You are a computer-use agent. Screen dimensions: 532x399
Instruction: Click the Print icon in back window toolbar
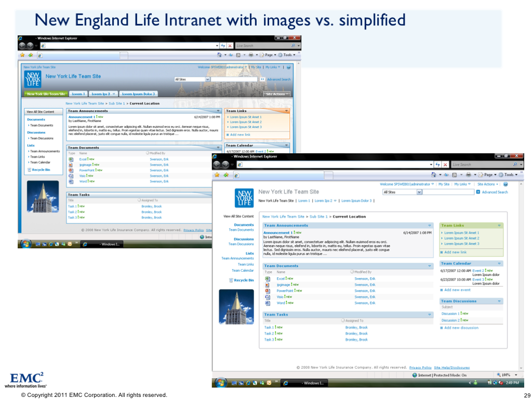251,55
